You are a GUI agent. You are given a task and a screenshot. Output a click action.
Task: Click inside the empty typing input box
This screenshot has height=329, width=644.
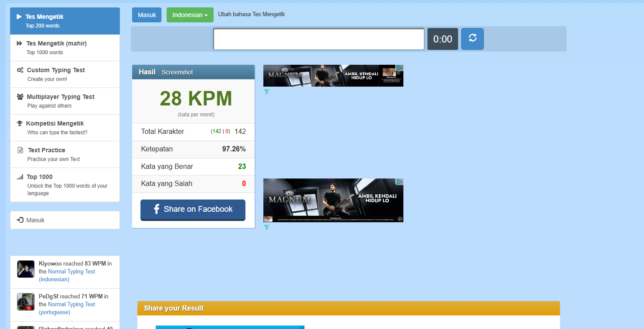point(318,38)
